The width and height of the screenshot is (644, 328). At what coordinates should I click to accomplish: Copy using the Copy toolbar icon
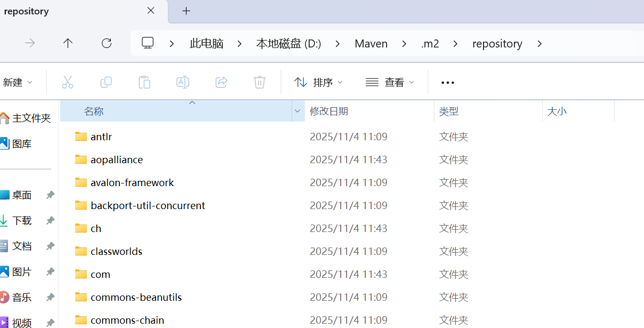106,82
